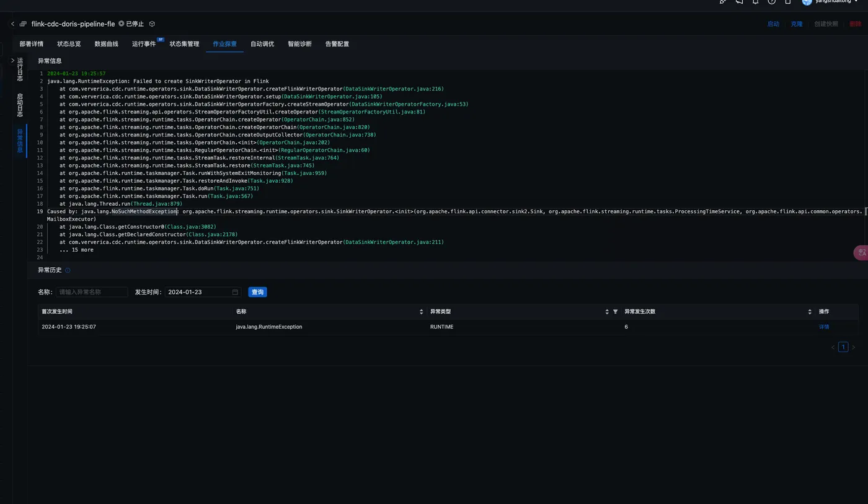Click the (StreamOperatorFactoryUtil.java:81) source reference
Screen dimensions: 868x504
coord(372,112)
